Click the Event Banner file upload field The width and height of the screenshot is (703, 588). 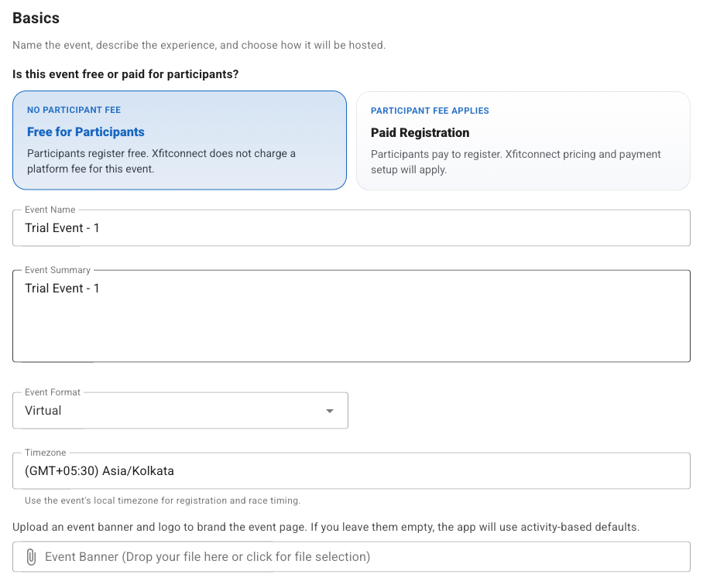point(351,556)
